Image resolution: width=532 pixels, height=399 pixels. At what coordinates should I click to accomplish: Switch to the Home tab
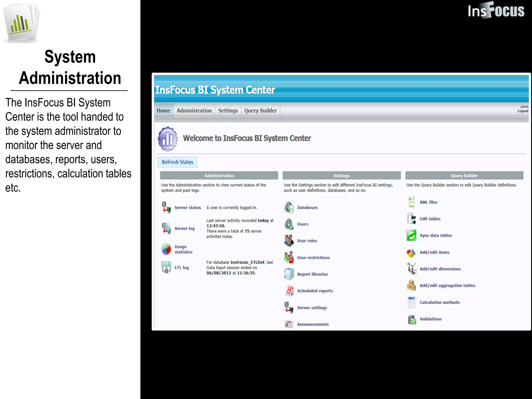(163, 110)
